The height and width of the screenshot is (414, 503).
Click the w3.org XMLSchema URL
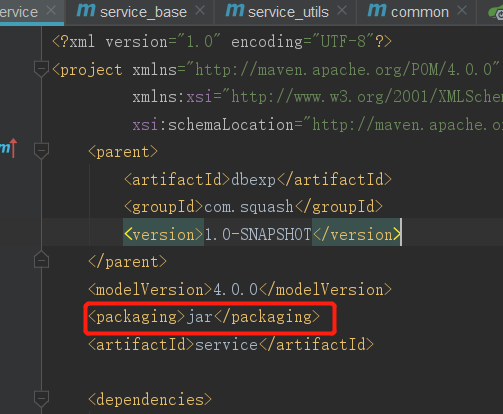(x=367, y=97)
